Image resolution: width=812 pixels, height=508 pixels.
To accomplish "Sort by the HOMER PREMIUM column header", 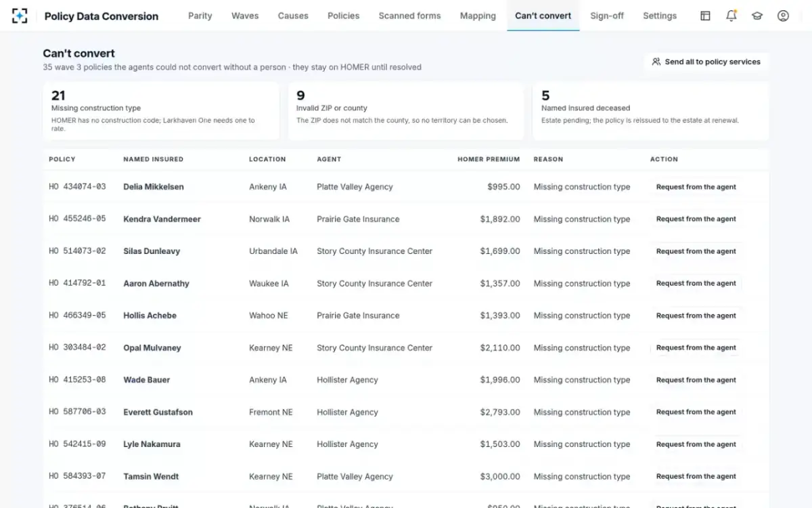I will coord(489,159).
